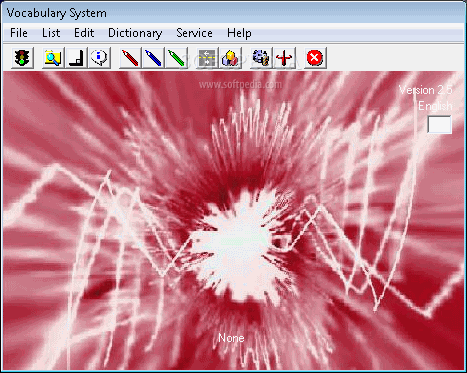The image size is (467, 373).
Task: Click the 'Version 2.5' text
Action: [x=426, y=90]
